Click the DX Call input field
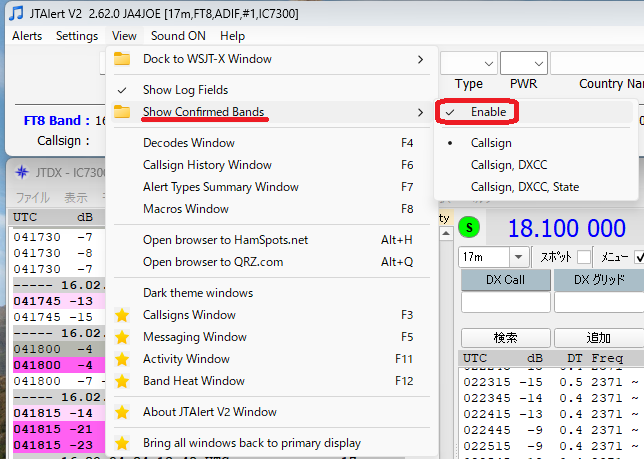 (x=506, y=303)
